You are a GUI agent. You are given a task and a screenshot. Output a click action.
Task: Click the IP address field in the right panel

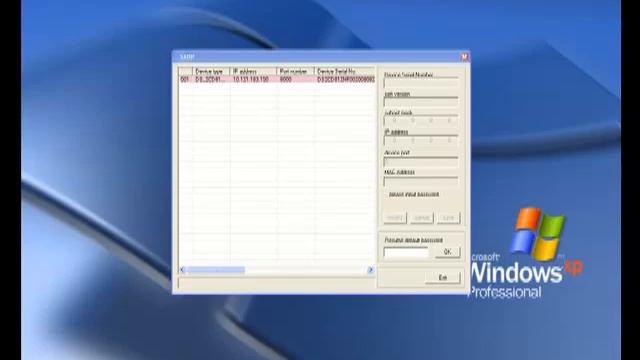tap(421, 140)
